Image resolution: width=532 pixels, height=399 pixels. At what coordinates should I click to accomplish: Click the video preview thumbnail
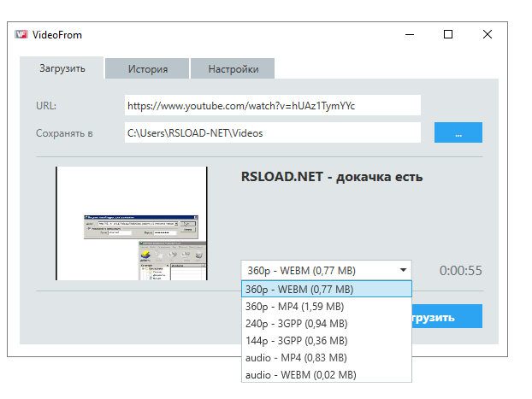132,223
